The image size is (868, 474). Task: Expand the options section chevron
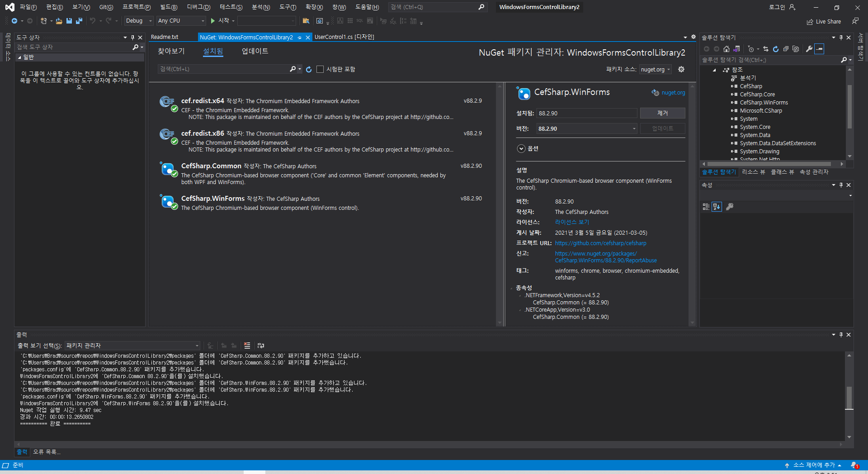click(x=521, y=148)
